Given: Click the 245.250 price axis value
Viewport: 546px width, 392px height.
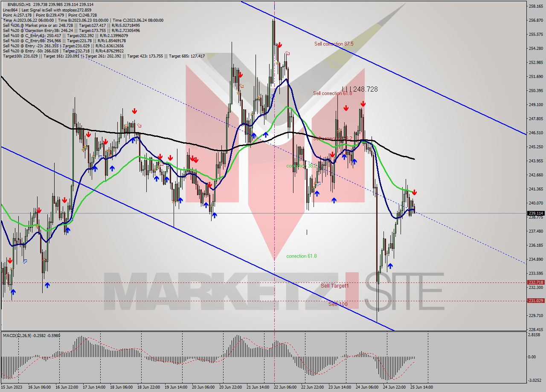Looking at the screenshot, I should pos(536,147).
